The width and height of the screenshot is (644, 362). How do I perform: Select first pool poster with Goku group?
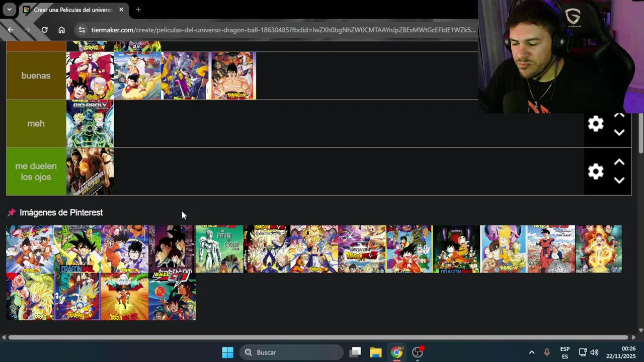(x=30, y=249)
